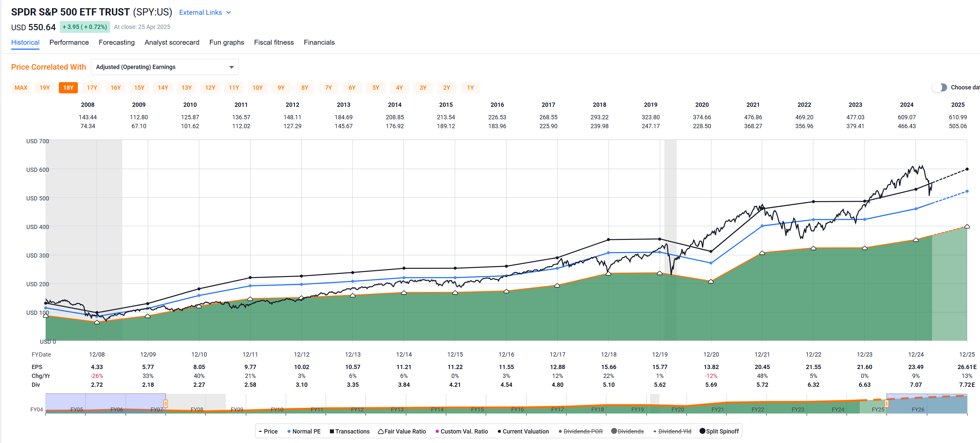Select the 17Y time range
This screenshot has width=980, height=443.
92,87
